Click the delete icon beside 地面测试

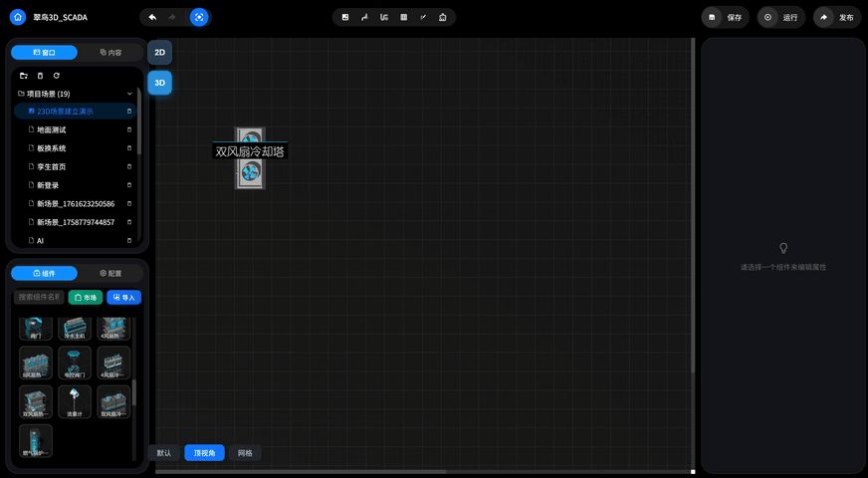(x=129, y=129)
